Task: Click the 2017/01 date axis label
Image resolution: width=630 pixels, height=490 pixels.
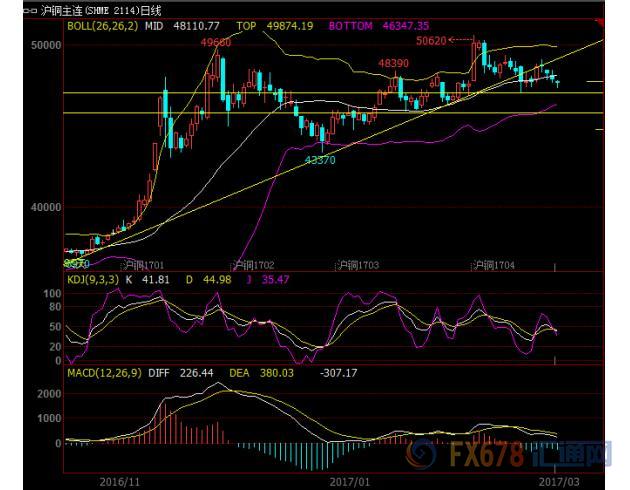Action: pyautogui.click(x=350, y=482)
